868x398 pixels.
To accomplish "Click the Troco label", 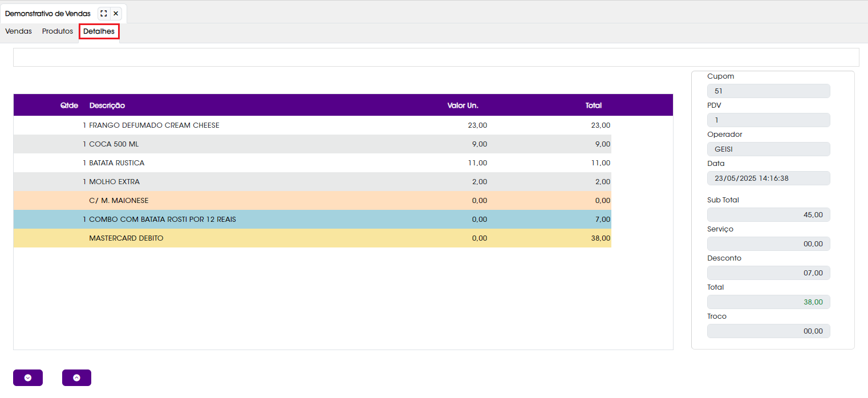I will click(x=717, y=316).
